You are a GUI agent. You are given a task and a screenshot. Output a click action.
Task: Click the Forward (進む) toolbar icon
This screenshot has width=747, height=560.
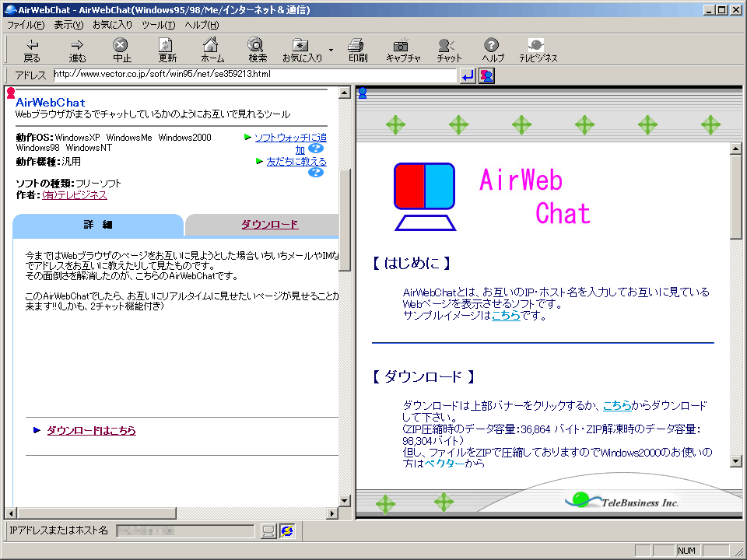(x=77, y=51)
